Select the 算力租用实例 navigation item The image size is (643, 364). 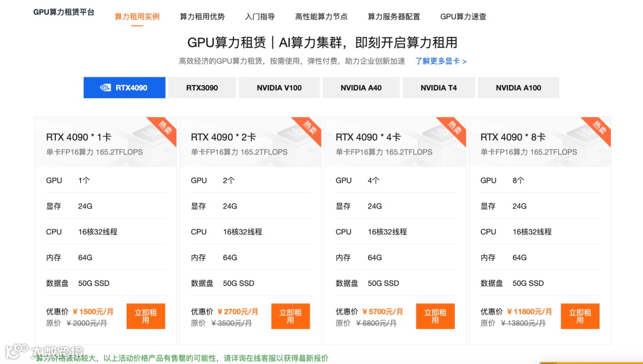(x=137, y=17)
